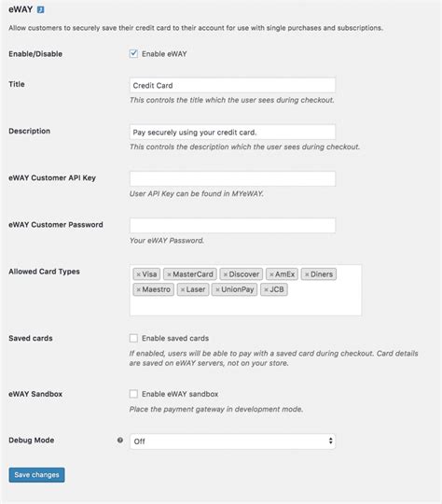Viewport: 442px width, 504px height.
Task: Click the Debug Mode help tooltip icon
Action: coord(120,440)
